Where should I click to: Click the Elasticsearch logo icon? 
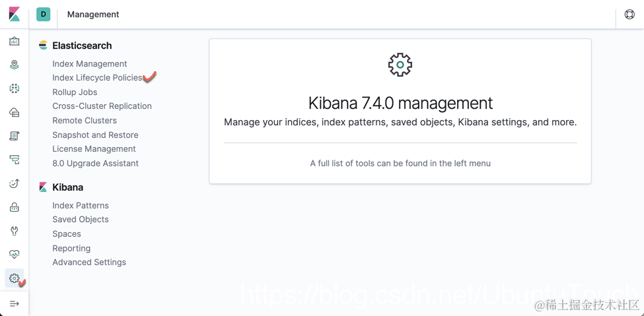tap(43, 46)
